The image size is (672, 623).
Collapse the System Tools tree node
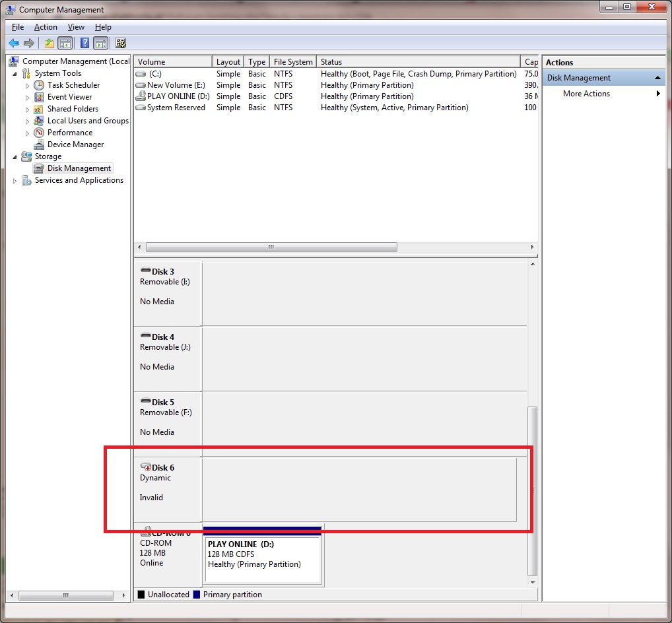click(x=15, y=74)
